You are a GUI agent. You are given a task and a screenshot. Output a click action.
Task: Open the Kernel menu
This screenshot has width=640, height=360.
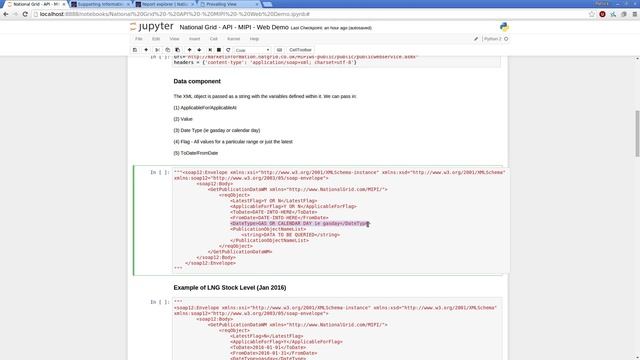tap(233, 39)
